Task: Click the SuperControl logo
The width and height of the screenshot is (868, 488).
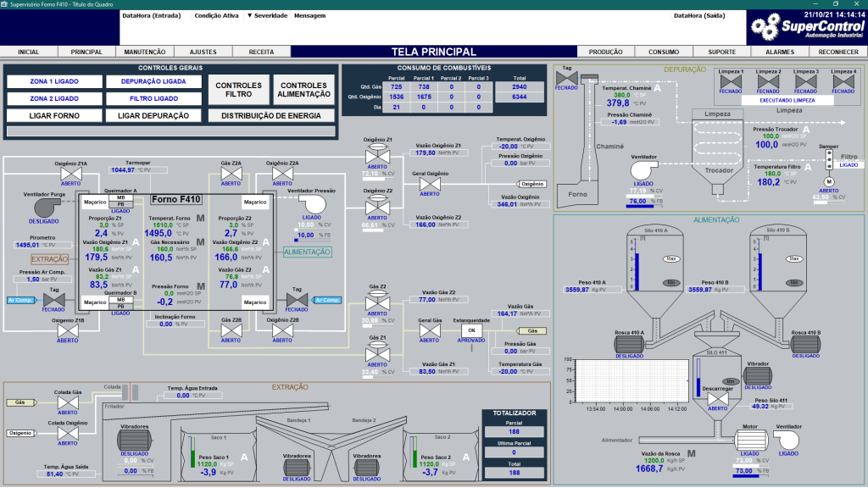Action: [808, 28]
